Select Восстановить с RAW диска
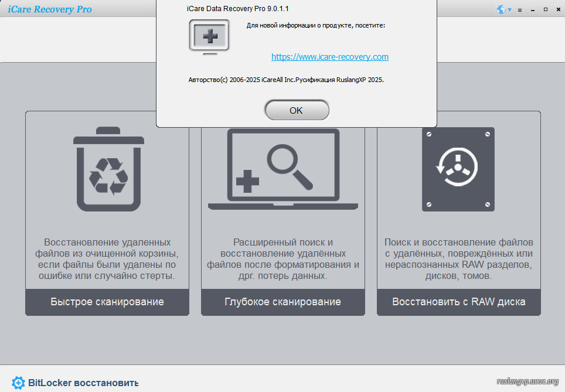565x392 pixels. click(x=459, y=302)
